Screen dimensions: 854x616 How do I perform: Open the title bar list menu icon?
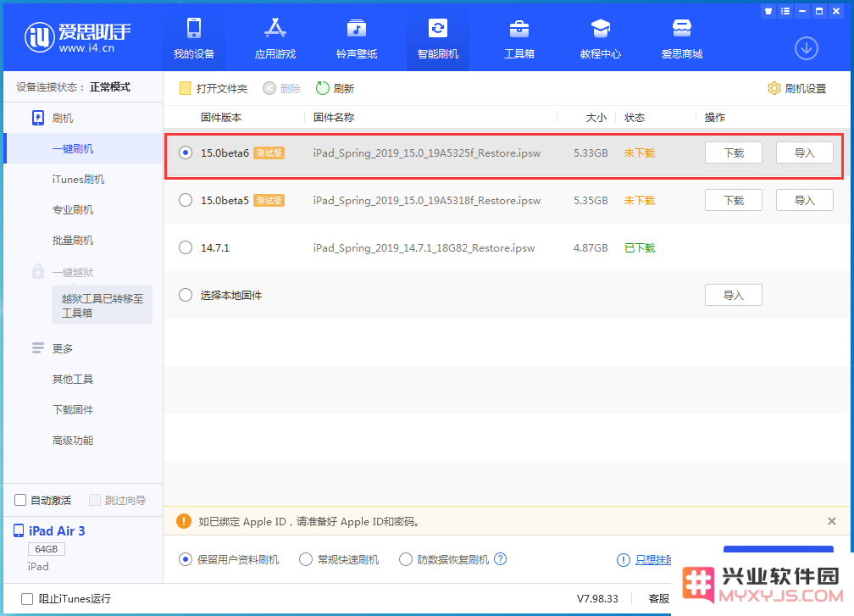(785, 11)
